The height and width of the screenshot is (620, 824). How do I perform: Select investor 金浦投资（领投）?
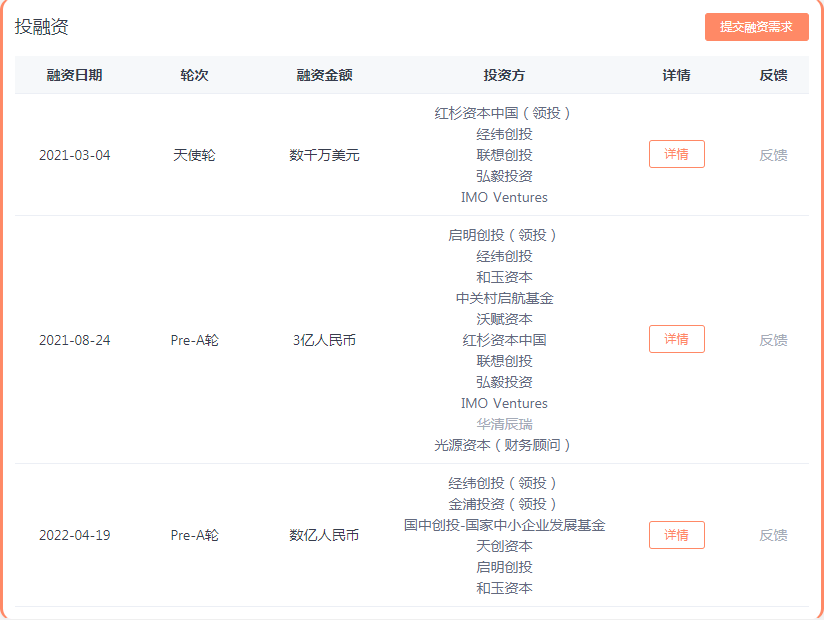[x=504, y=504]
